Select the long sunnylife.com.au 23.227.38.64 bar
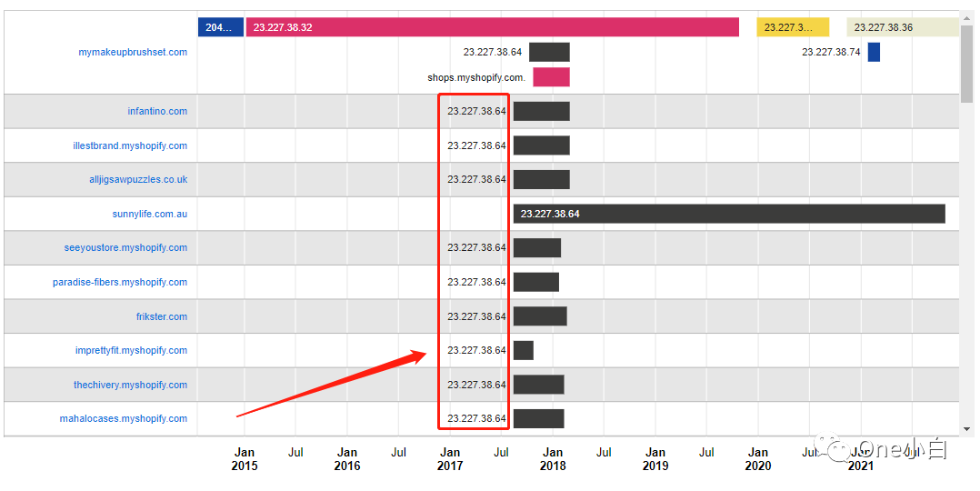The image size is (980, 491). pos(729,214)
